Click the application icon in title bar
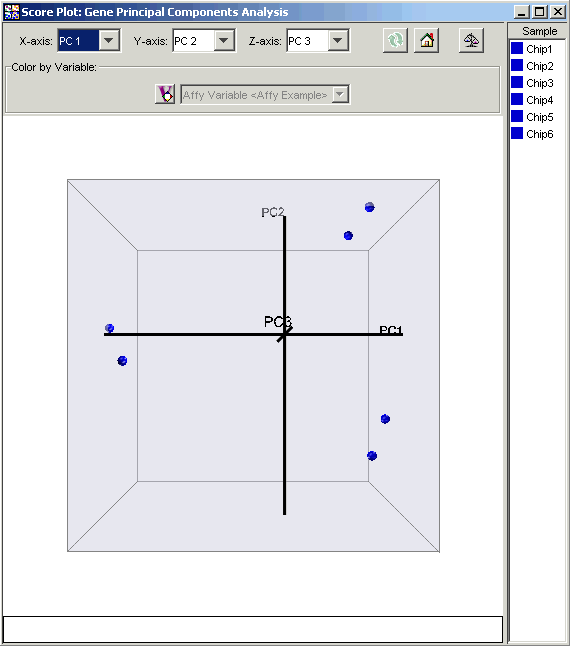The width and height of the screenshot is (570, 646). [x=12, y=12]
